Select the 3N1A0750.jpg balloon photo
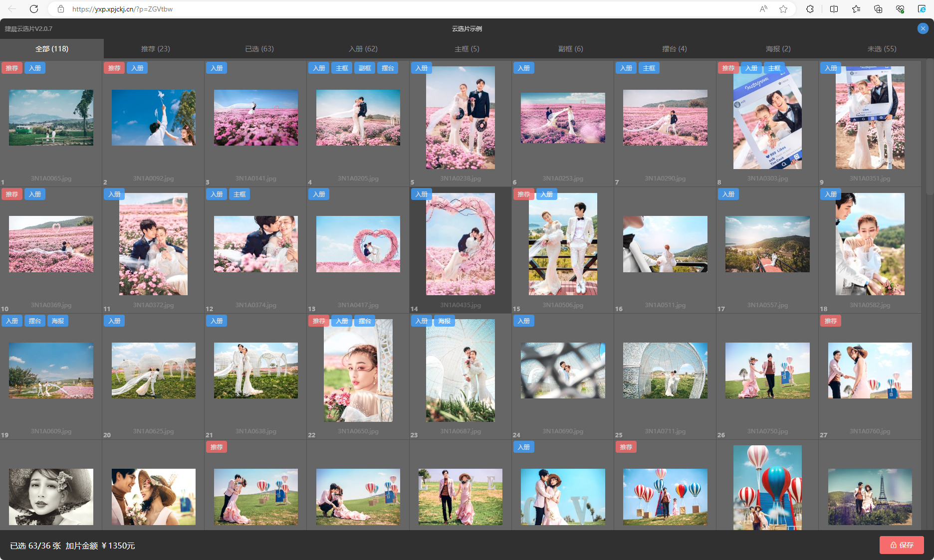 pyautogui.click(x=767, y=371)
